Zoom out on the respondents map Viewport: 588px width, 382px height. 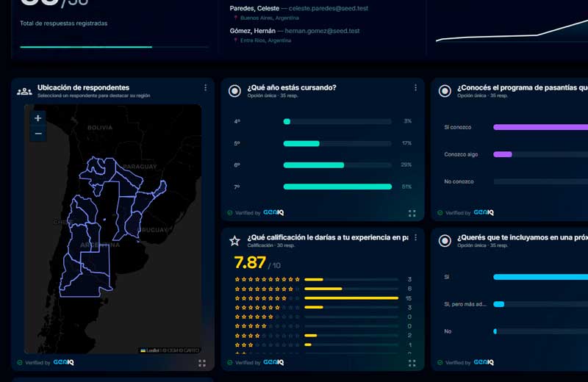(x=38, y=134)
